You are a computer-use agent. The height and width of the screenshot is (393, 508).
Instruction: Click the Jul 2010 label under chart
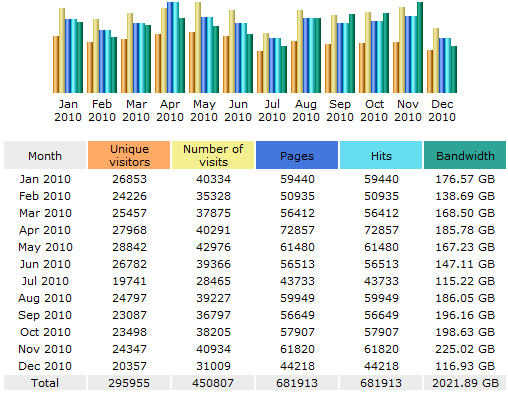(x=272, y=111)
